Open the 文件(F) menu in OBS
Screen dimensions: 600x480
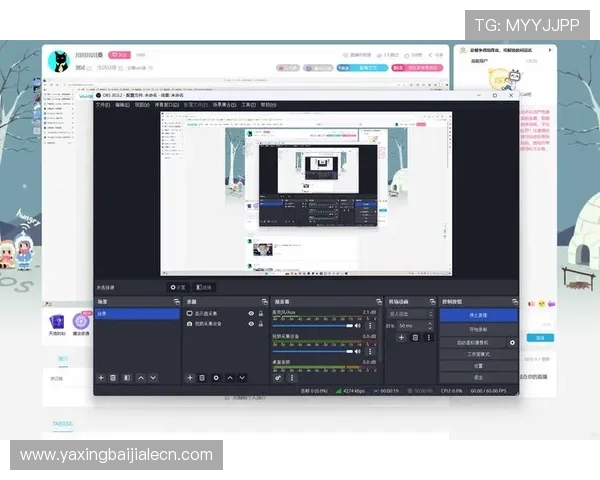pos(103,104)
